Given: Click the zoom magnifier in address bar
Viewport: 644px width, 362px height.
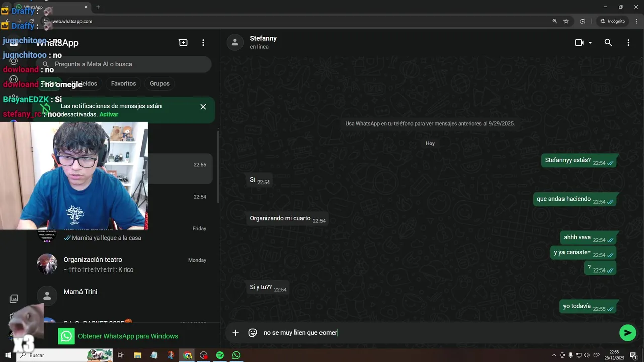Looking at the screenshot, I should pyautogui.click(x=555, y=21).
